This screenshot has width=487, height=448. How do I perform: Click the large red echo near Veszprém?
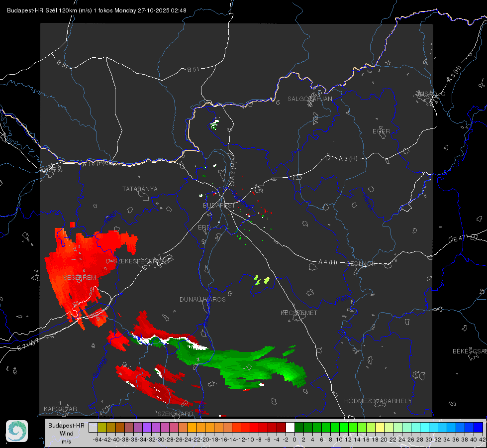(84, 270)
